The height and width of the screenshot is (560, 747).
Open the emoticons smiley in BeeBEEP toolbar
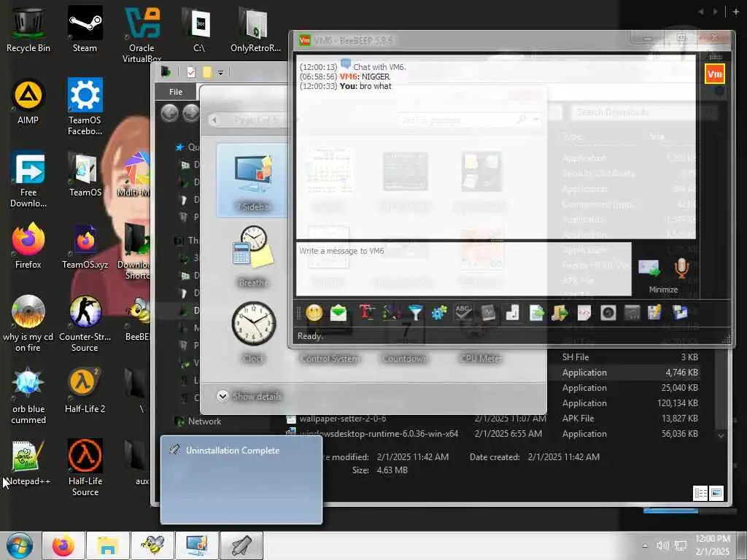[314, 313]
